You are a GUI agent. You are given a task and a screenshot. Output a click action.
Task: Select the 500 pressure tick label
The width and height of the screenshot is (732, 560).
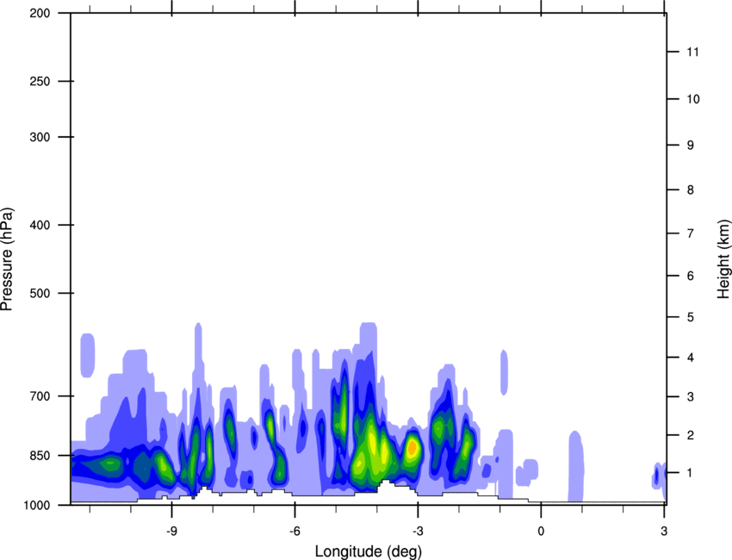coord(40,293)
